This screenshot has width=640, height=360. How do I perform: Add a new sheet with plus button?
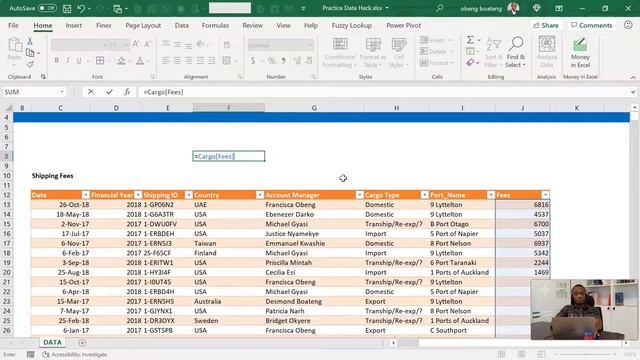82,343
